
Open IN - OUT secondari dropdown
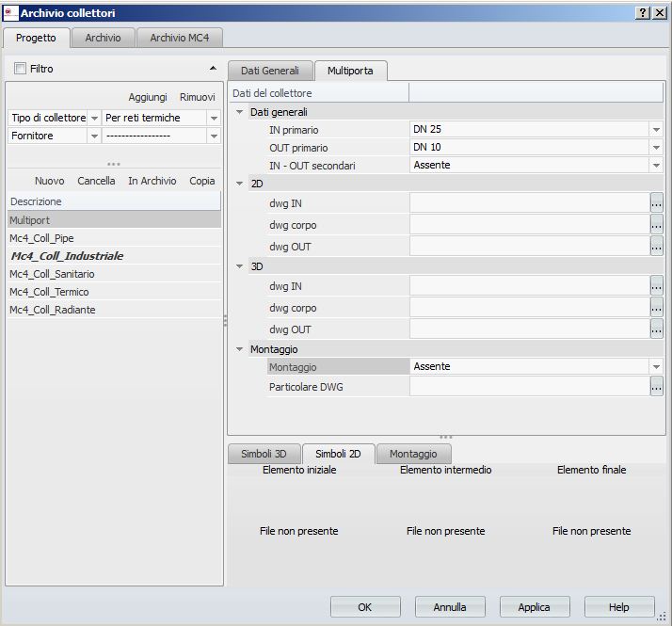coord(656,166)
